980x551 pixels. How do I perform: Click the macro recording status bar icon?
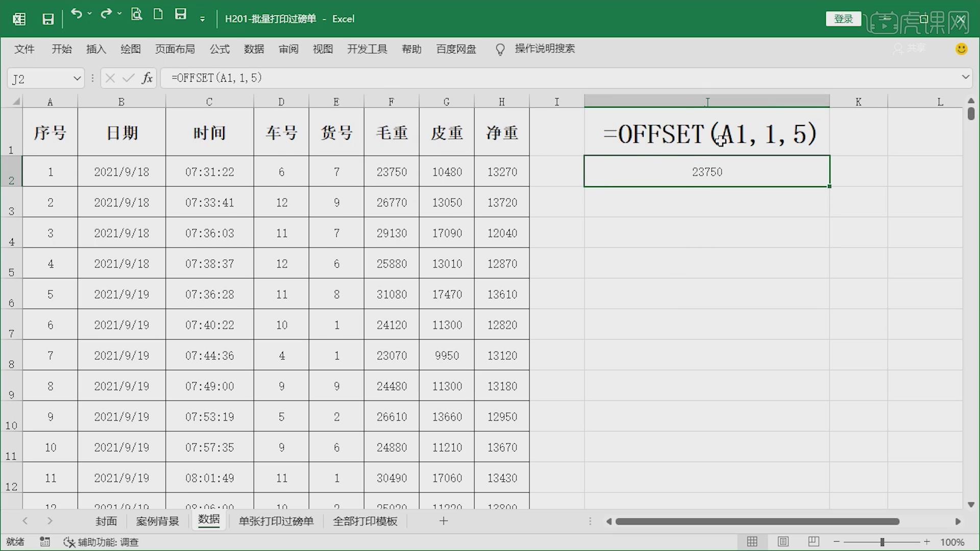(45, 542)
